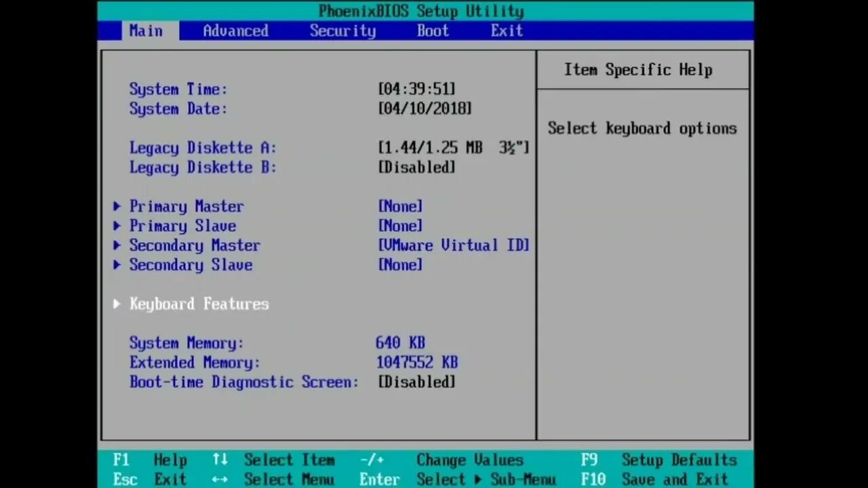Screen dimensions: 868x488
Task: Expand the Primary Master arrow
Action: point(117,206)
